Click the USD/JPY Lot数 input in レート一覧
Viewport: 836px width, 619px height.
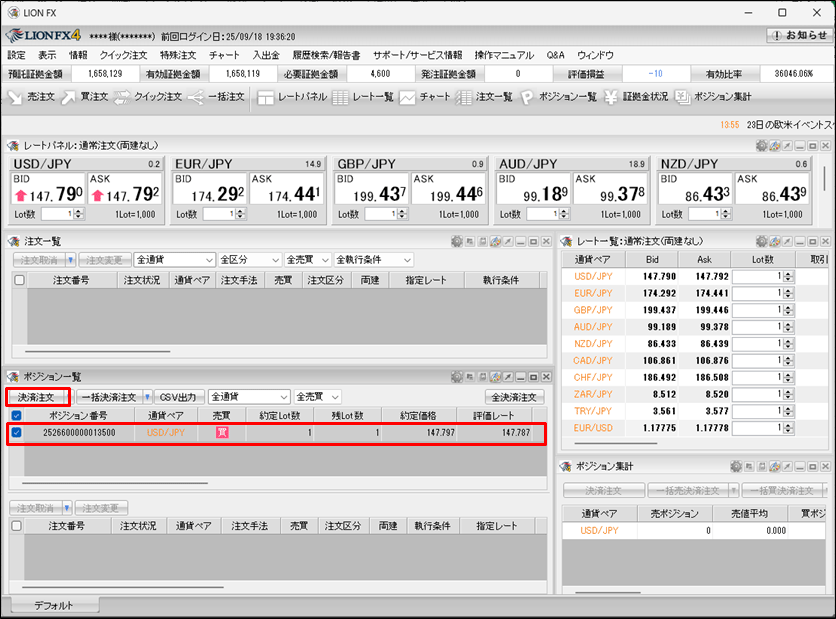[754, 277]
